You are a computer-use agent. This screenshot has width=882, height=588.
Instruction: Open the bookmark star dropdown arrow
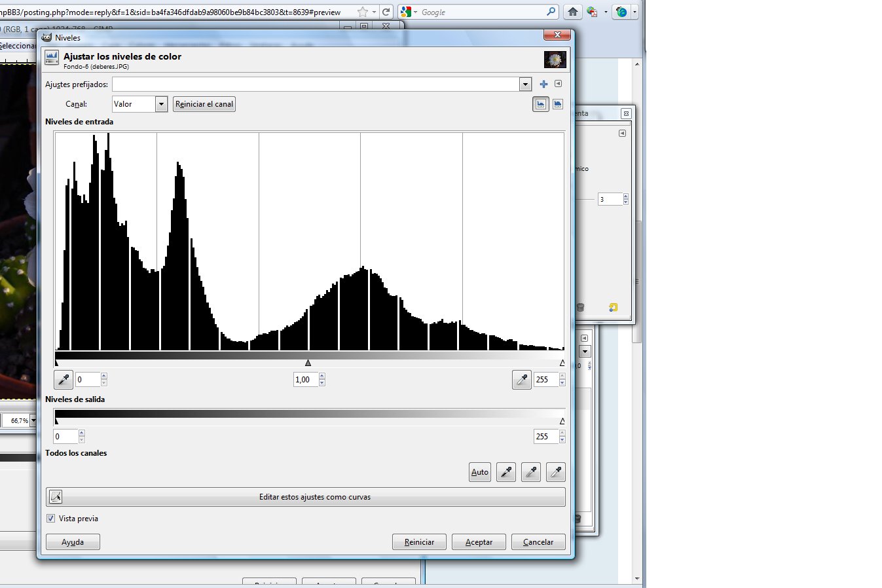click(x=374, y=12)
